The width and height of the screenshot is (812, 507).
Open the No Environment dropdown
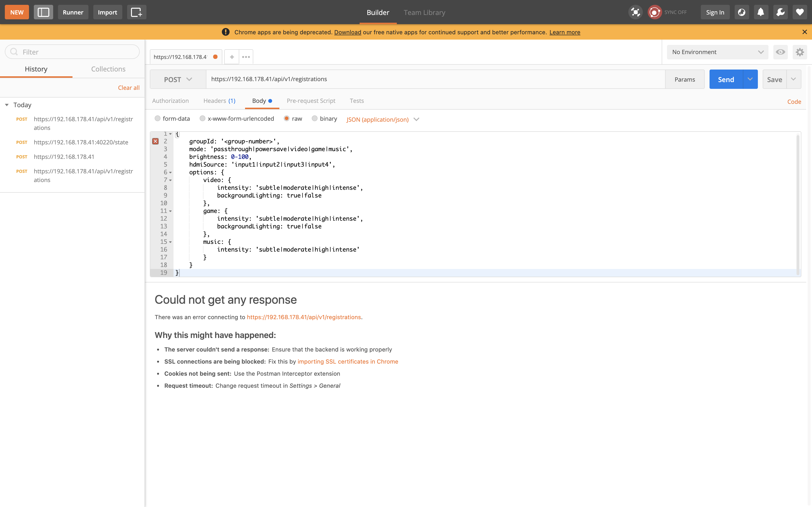pos(717,52)
